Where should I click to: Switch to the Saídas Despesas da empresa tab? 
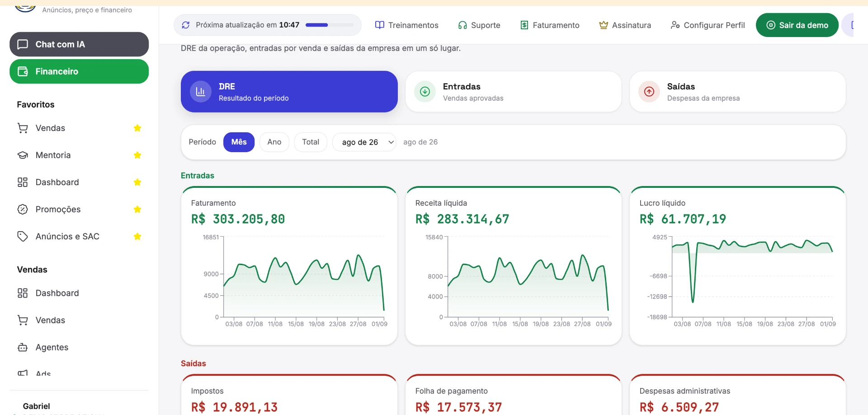[x=738, y=92]
